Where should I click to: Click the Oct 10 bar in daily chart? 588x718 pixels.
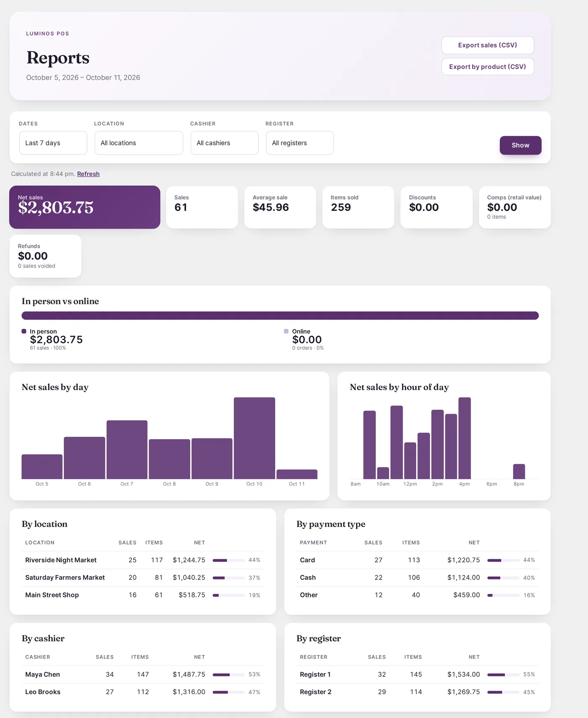[x=255, y=438]
